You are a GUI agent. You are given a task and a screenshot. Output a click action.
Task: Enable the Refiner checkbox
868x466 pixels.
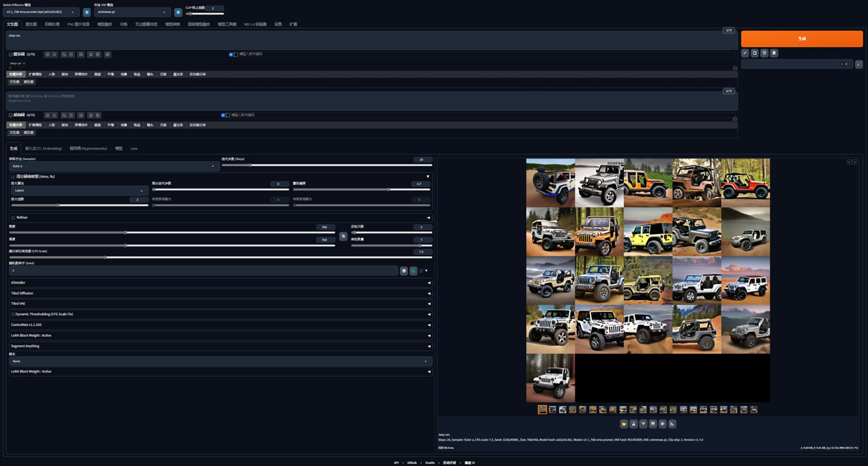13,218
